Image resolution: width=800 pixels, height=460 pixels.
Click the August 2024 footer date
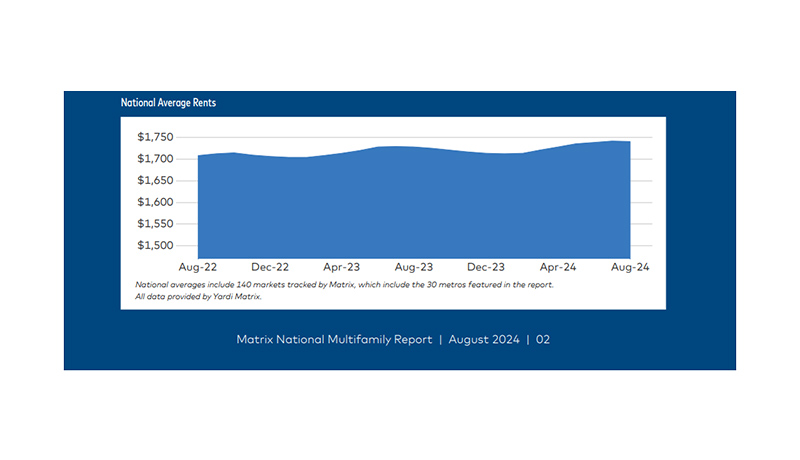[483, 340]
